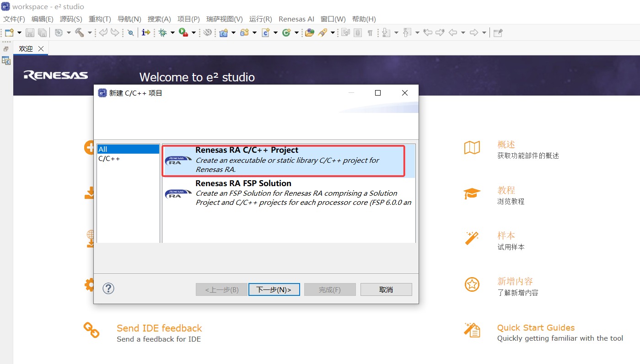Click the instruction pointer 'i' arrow icon
The height and width of the screenshot is (364, 640).
coord(146,32)
